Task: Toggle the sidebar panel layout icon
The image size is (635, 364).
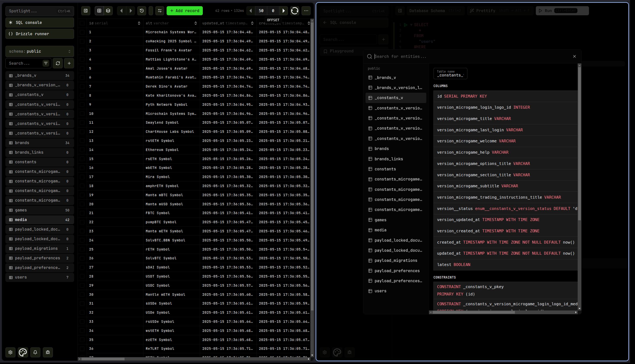Action: point(86,11)
